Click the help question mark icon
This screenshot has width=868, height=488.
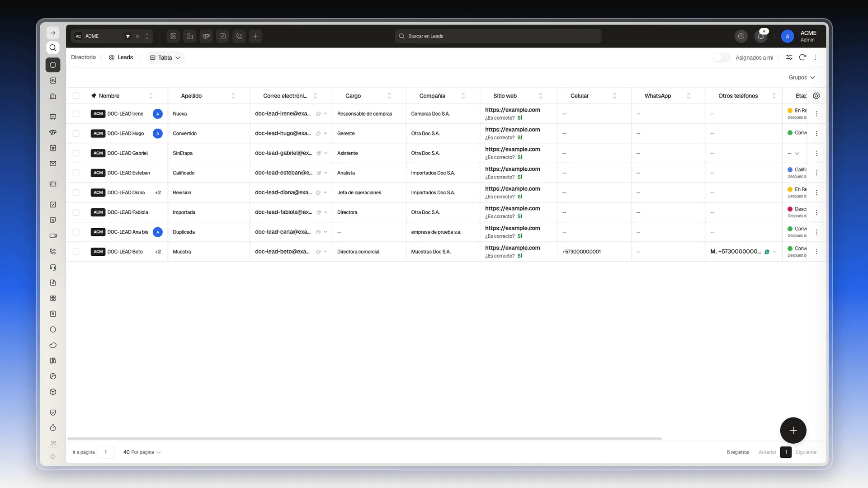tap(741, 36)
